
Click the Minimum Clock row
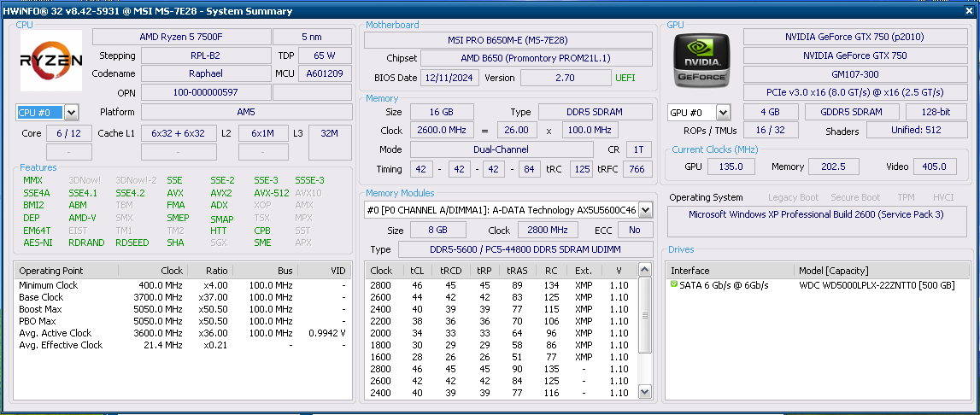[183, 285]
